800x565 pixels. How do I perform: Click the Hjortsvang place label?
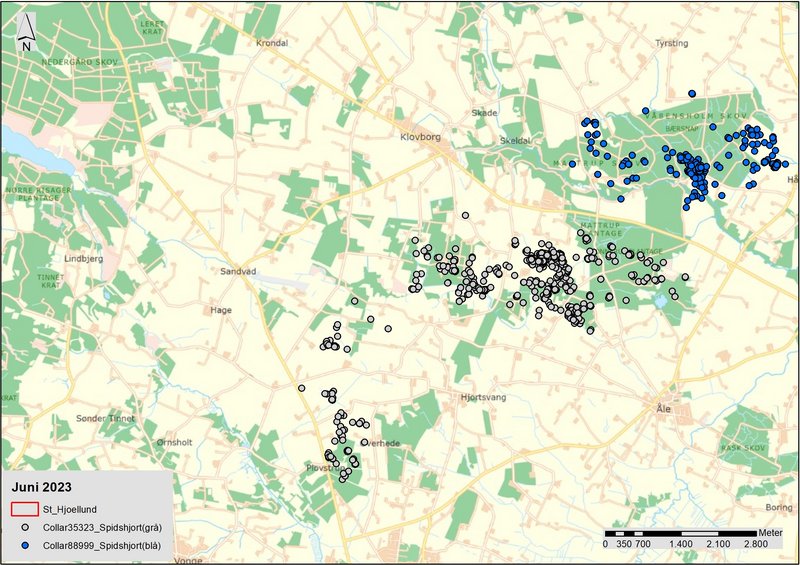point(482,397)
